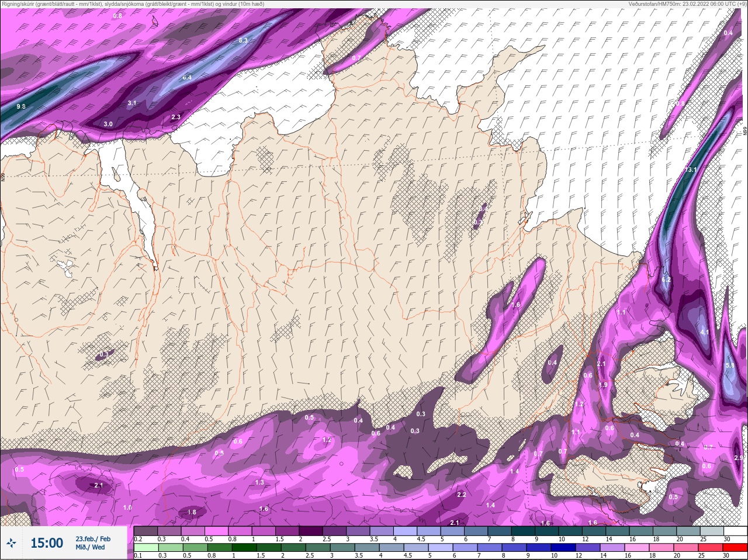Click the 6.4 precipitation value on the map
Viewport: 748px width, 560px height.
pos(187,77)
